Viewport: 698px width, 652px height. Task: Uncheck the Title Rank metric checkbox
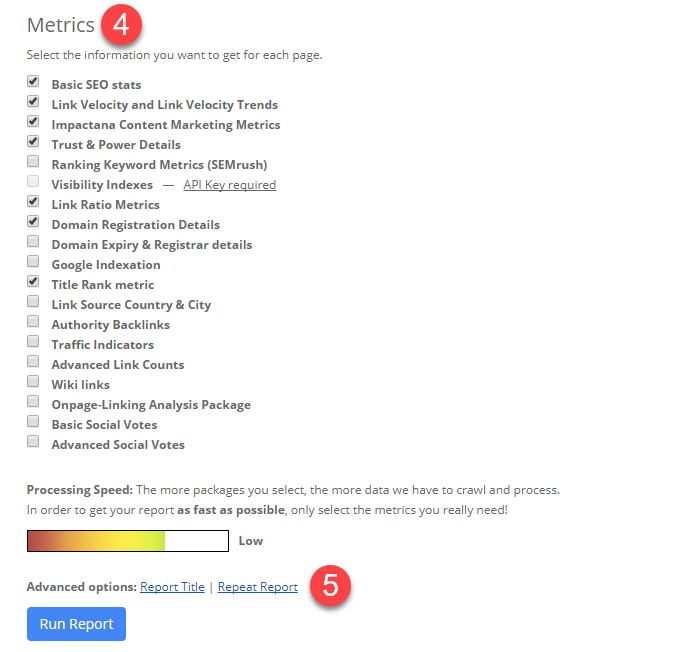click(x=33, y=282)
